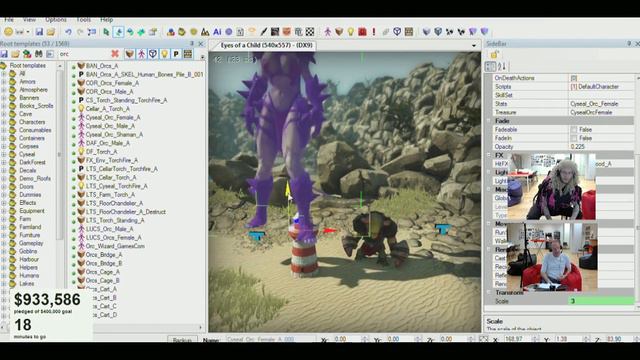Click the Undo arrow in main toolbar
Image resolution: width=640 pixels, height=360 pixels.
(69, 32)
